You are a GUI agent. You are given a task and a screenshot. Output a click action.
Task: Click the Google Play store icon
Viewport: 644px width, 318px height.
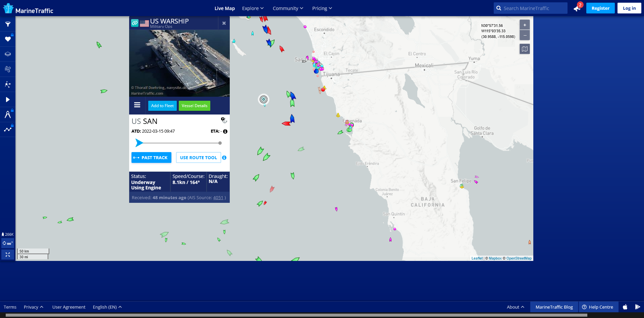[637, 307]
